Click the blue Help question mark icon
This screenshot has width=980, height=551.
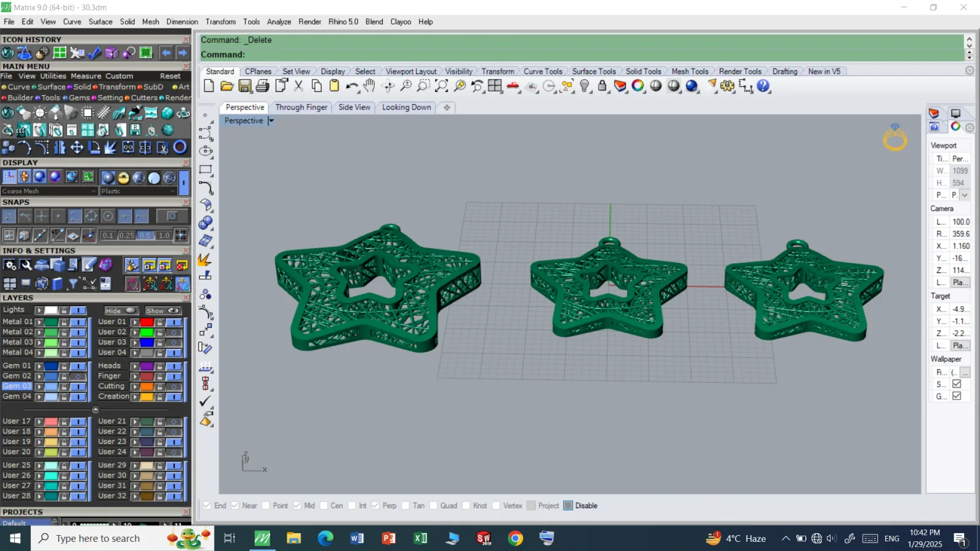tap(763, 86)
